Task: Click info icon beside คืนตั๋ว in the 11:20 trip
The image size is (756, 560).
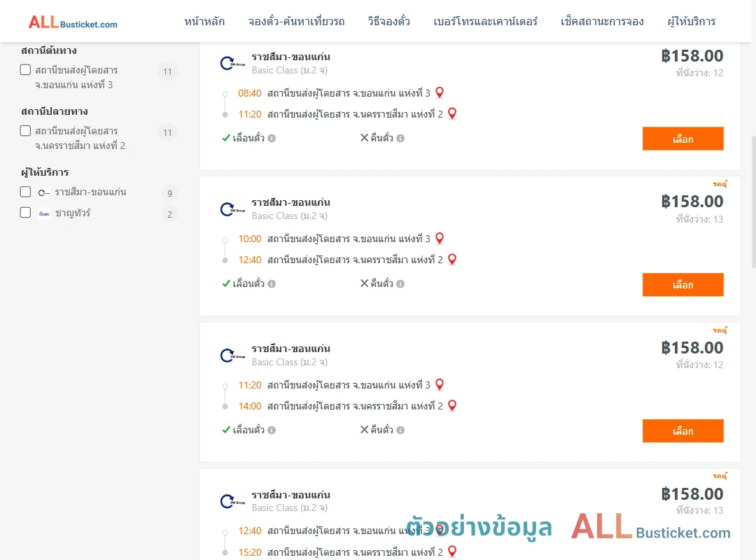Action: pos(400,430)
